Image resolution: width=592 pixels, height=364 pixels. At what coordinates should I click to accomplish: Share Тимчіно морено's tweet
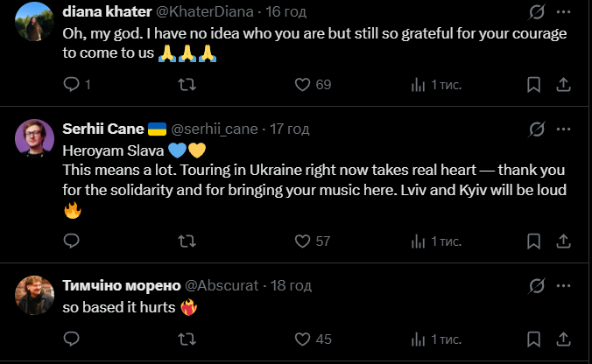[x=564, y=339]
